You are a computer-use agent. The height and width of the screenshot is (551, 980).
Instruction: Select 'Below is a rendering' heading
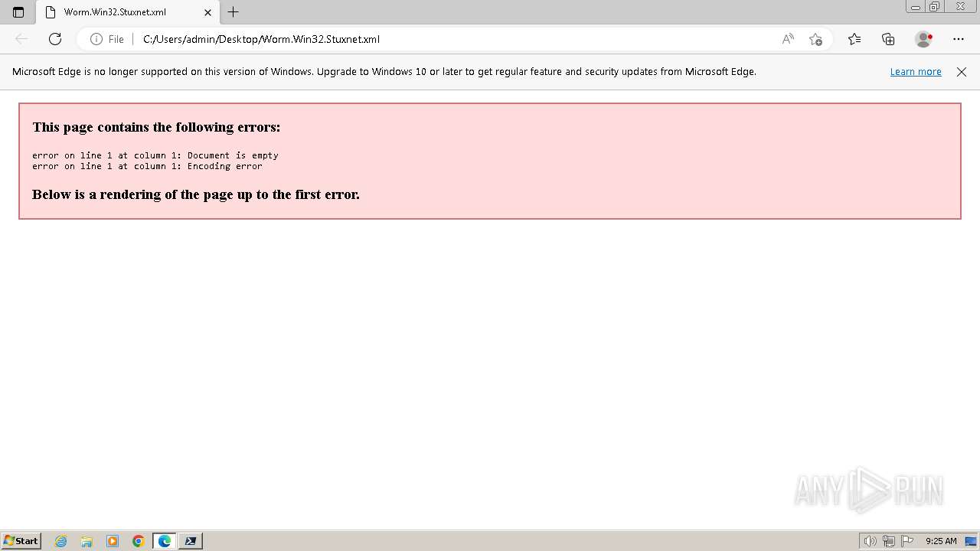(x=196, y=194)
